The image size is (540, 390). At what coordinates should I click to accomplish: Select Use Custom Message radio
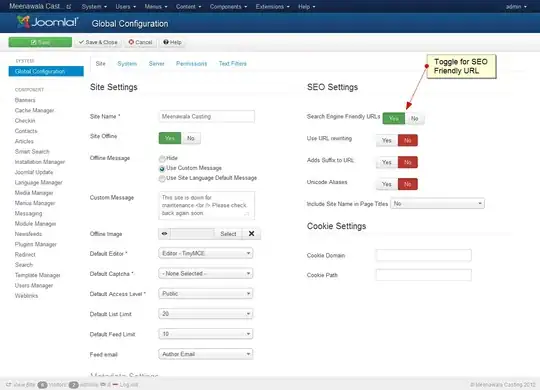(x=162, y=169)
